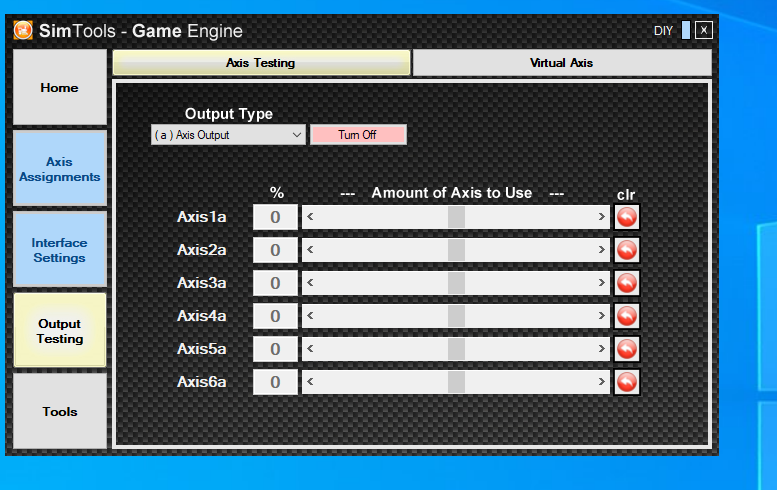Click the Axis4a percent value field
This screenshot has width=777, height=490.
click(x=276, y=316)
